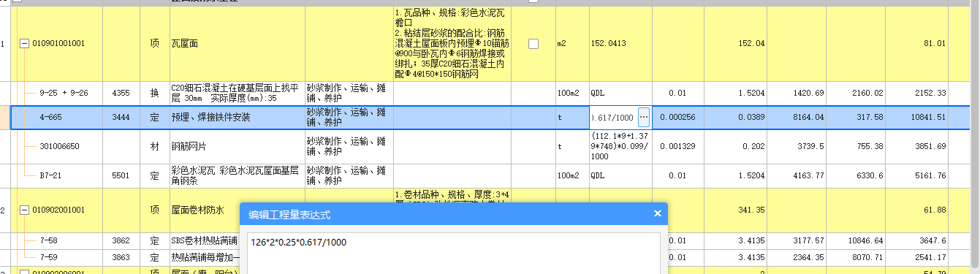Image resolution: width=980 pixels, height=274 pixels.
Task: Click the QDL expression in the 9-25 + 9-26 row
Action: pyautogui.click(x=598, y=93)
